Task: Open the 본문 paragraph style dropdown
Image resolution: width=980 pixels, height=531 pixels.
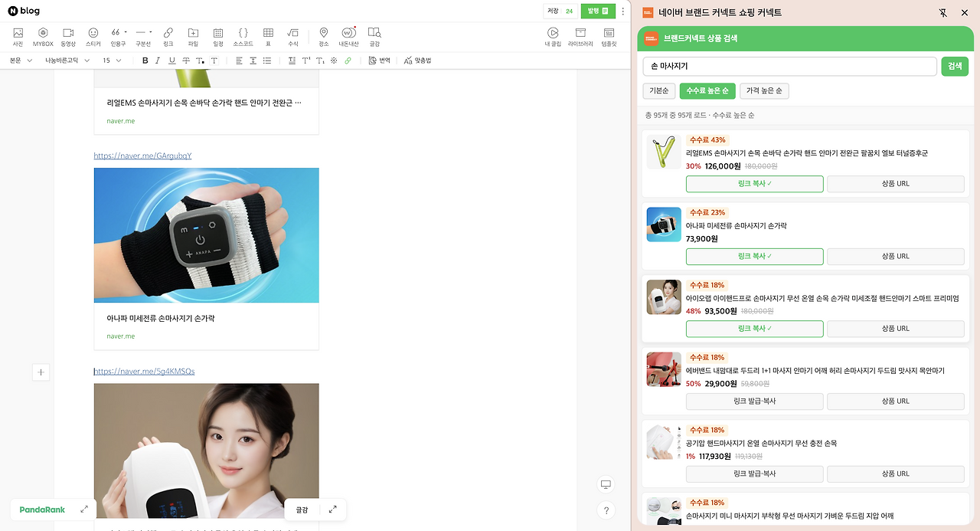Action: (x=19, y=60)
